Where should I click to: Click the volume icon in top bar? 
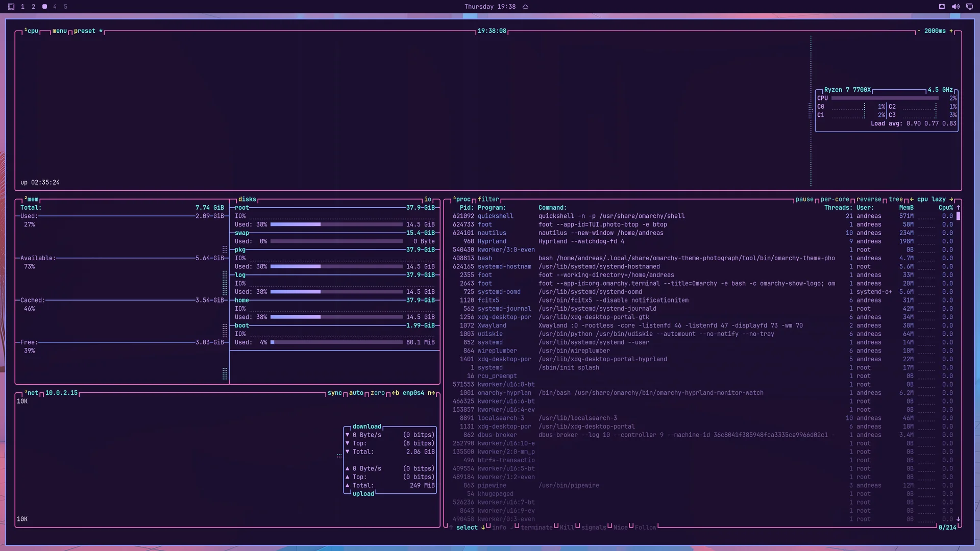coord(955,7)
